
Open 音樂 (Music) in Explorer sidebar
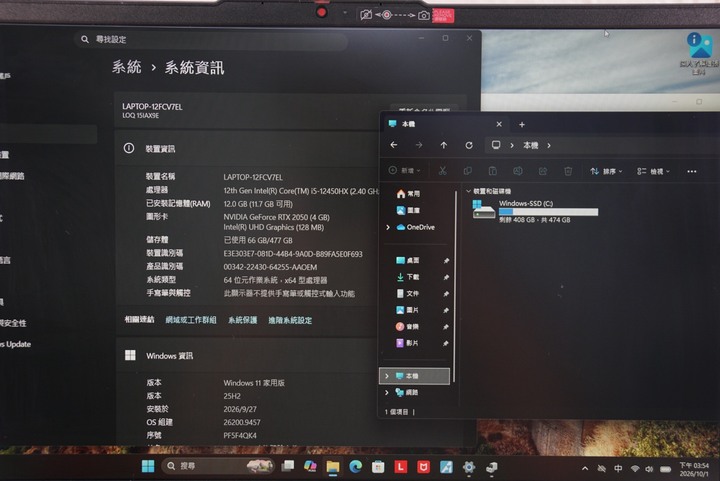point(408,326)
